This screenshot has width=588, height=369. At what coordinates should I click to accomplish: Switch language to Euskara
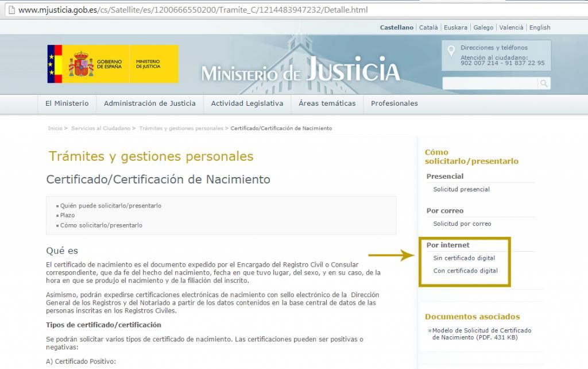[455, 28]
